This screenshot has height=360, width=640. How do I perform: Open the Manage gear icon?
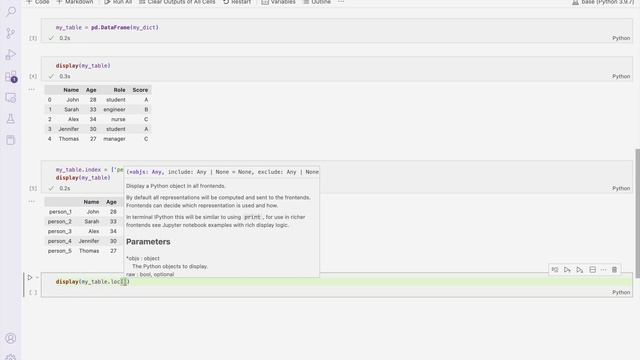[x=11, y=357]
